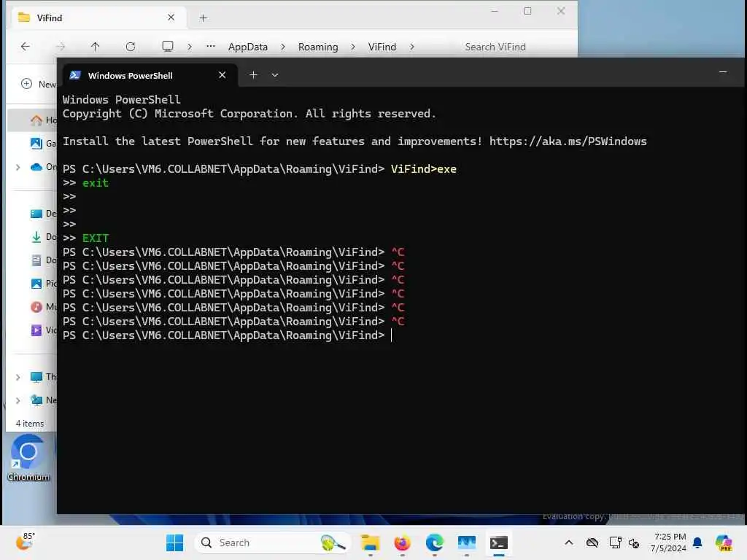Image resolution: width=747 pixels, height=560 pixels.
Task: Click the aka.ms/PSWindows link
Action: pyautogui.click(x=568, y=141)
